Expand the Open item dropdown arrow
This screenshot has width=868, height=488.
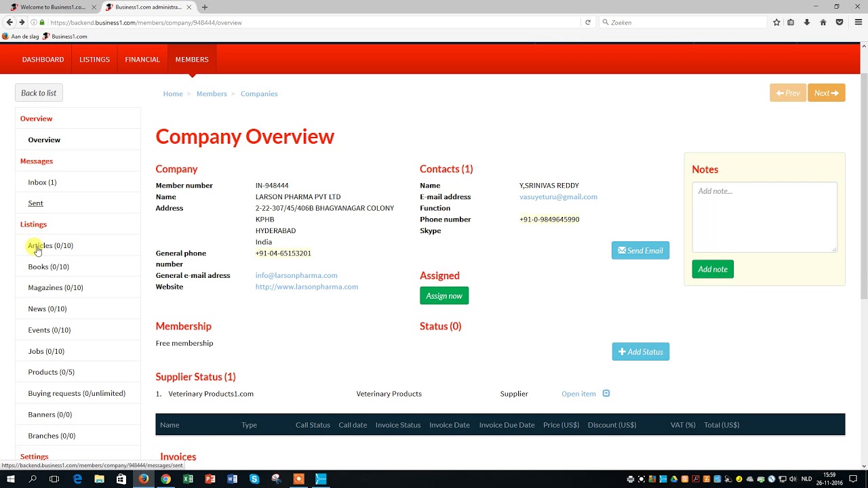(x=606, y=393)
